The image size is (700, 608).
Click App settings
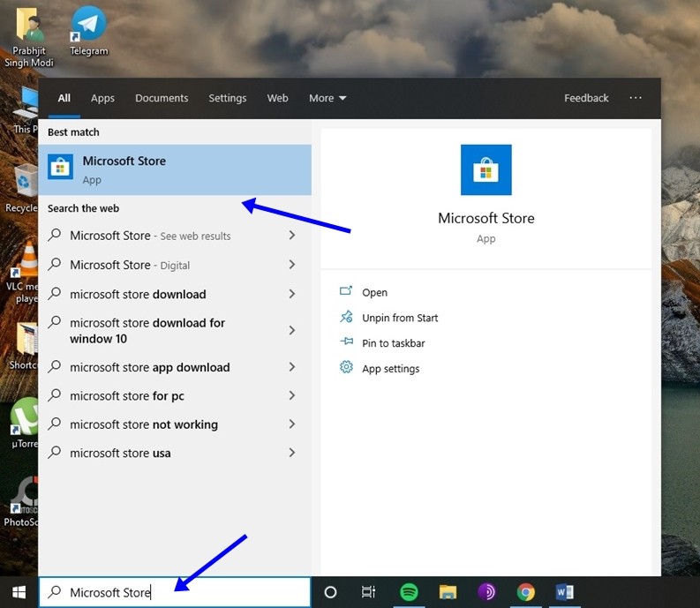[391, 369]
